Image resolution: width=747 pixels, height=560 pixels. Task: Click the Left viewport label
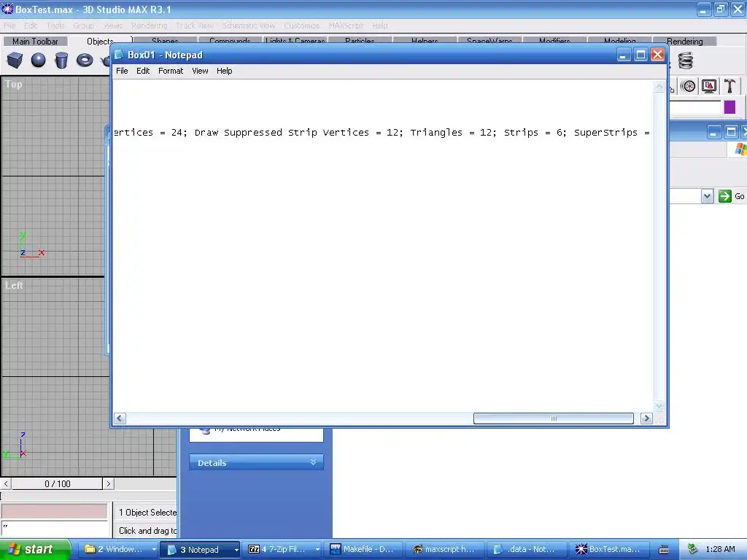click(14, 285)
